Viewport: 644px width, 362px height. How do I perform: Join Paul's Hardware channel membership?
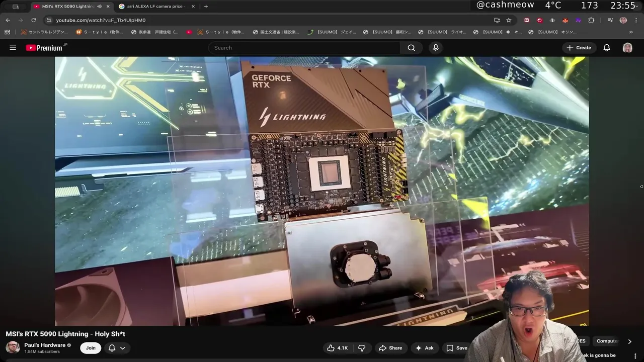click(91, 348)
